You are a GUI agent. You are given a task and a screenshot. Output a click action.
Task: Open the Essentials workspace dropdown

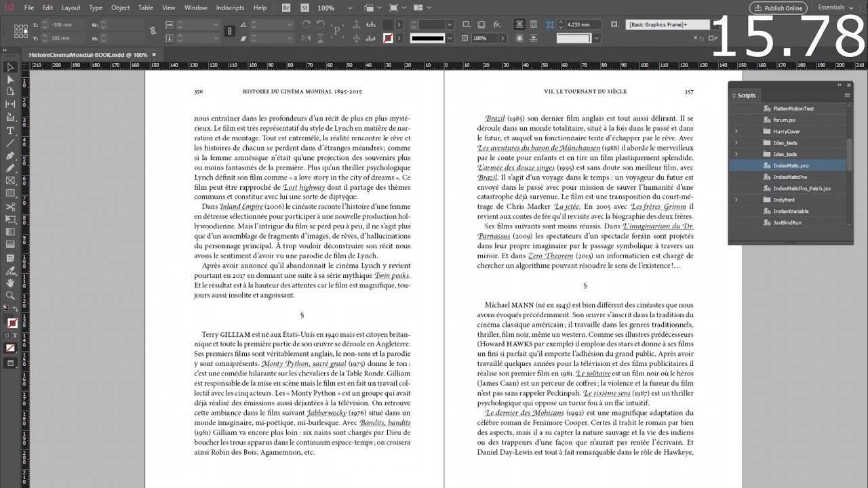(x=835, y=7)
